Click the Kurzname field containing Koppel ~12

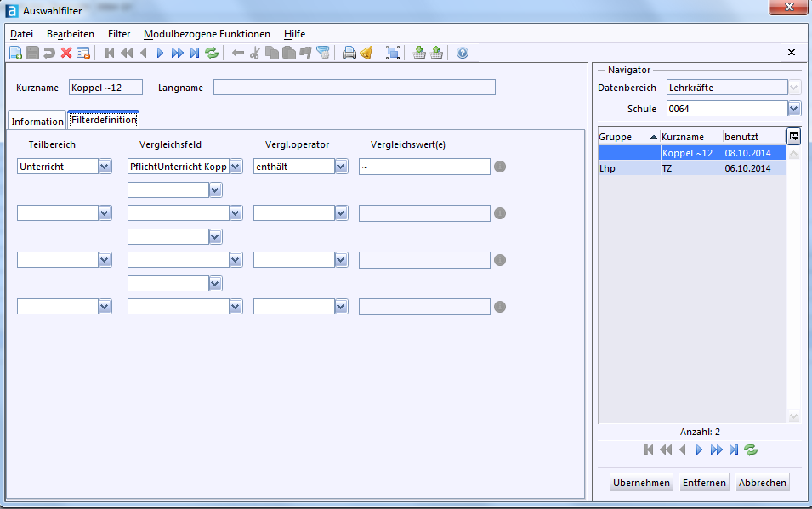105,88
